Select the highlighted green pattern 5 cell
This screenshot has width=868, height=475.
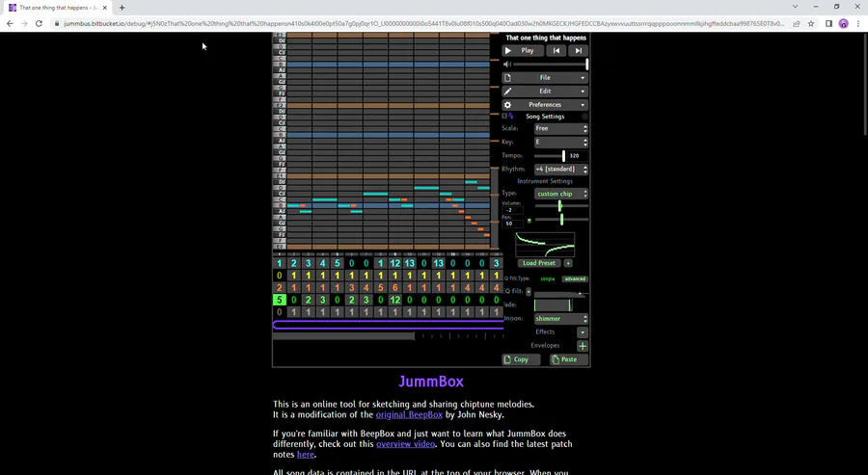[x=279, y=300]
